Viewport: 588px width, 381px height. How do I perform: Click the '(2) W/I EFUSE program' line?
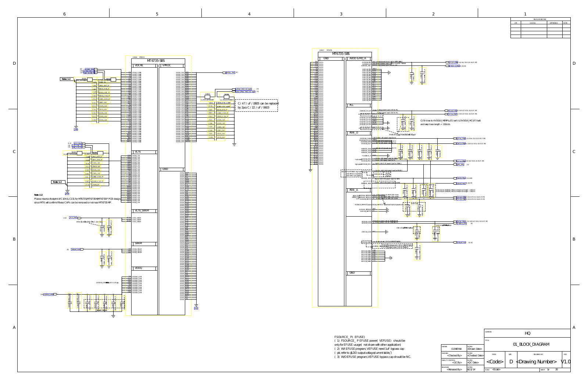[369, 349]
